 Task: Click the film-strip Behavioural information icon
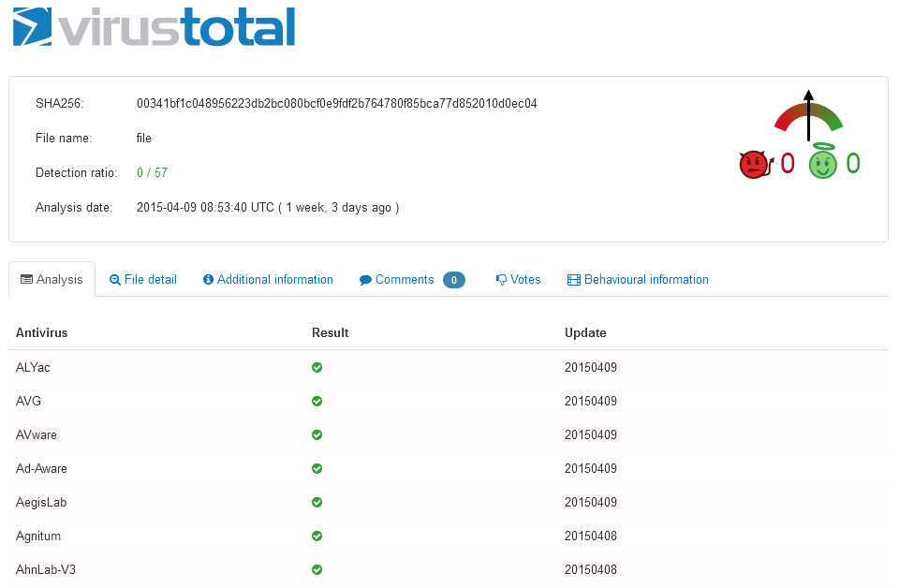click(x=573, y=280)
